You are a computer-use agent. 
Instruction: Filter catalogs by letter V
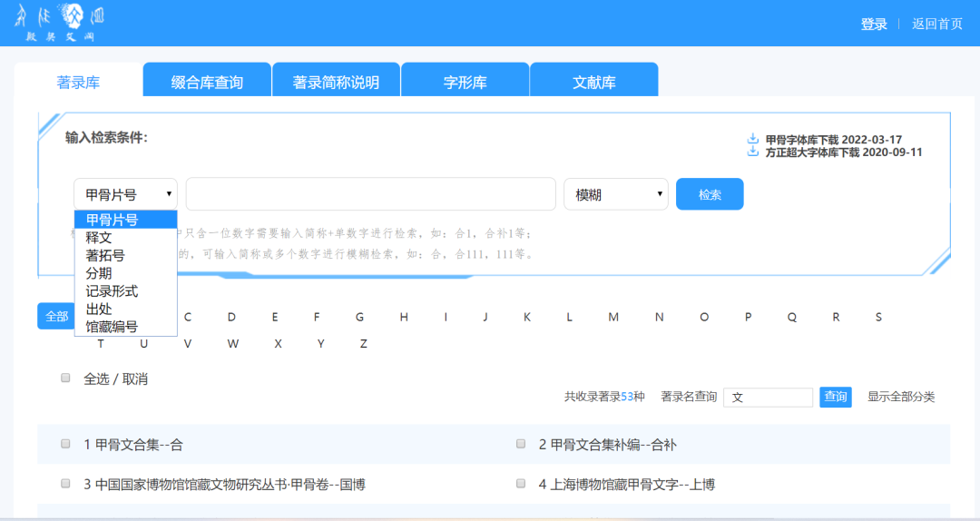pyautogui.click(x=188, y=343)
